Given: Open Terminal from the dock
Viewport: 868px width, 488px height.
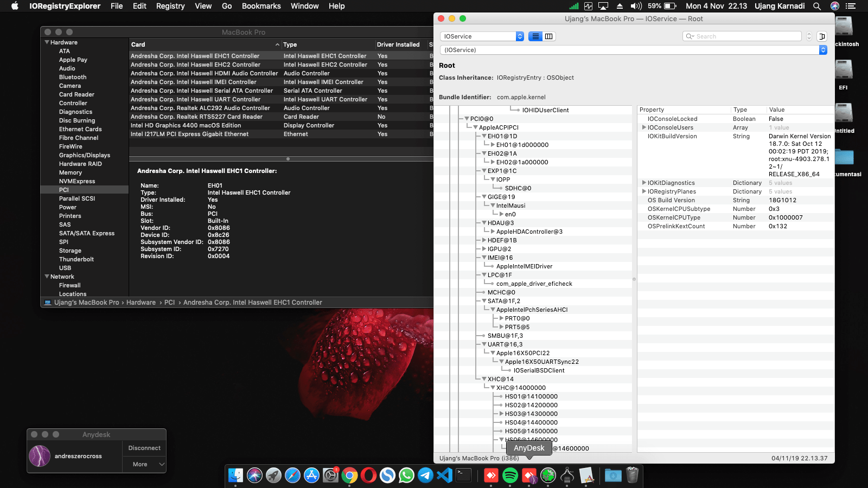Looking at the screenshot, I should tap(464, 476).
